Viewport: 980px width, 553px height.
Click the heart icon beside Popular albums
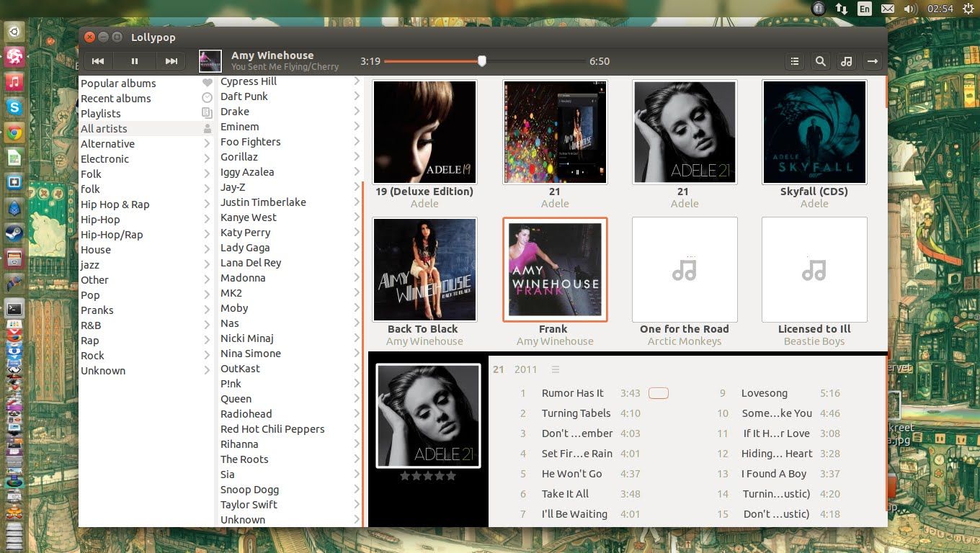(208, 83)
